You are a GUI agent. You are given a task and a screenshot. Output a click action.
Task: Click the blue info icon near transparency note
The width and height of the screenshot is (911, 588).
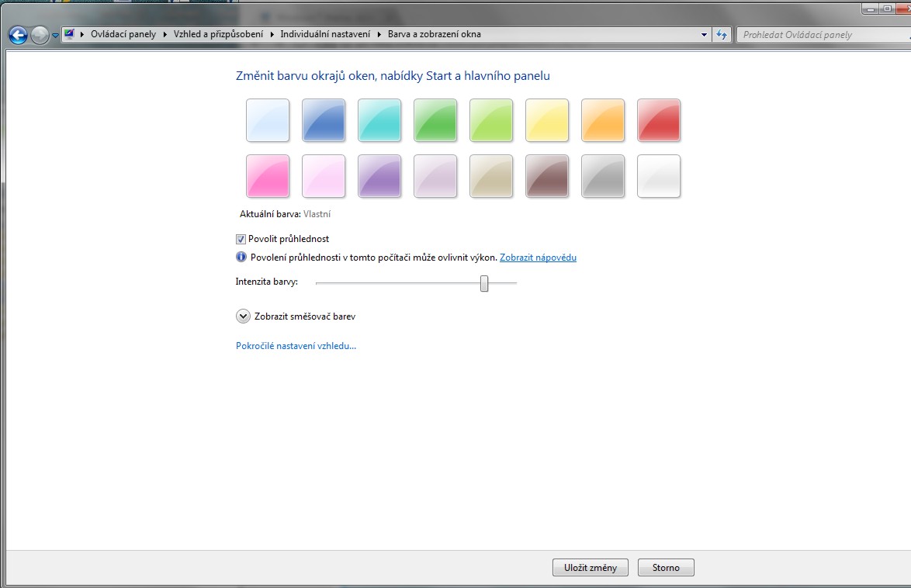241,258
